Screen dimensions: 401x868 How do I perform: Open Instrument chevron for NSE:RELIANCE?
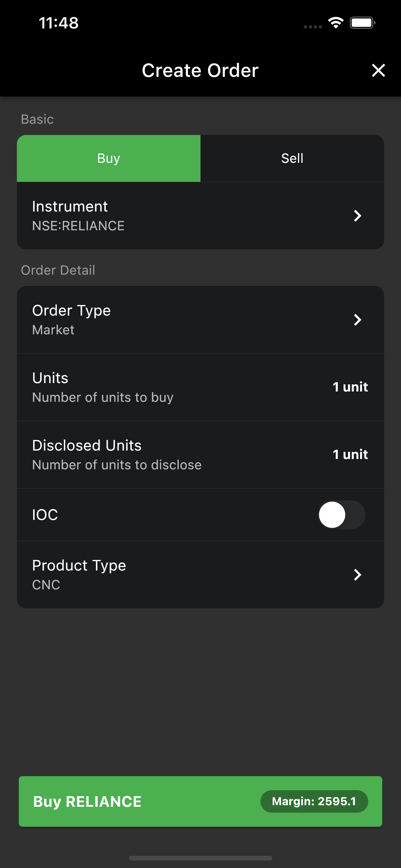click(357, 216)
